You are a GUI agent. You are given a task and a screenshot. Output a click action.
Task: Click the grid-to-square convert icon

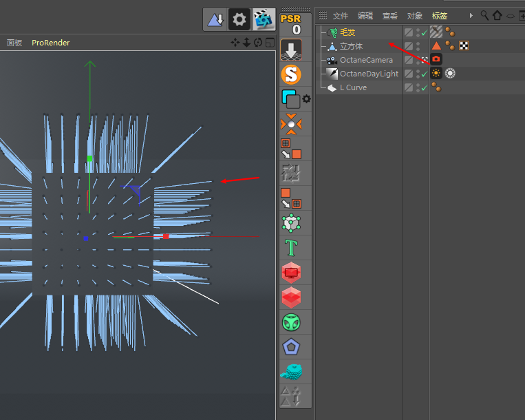click(x=291, y=149)
